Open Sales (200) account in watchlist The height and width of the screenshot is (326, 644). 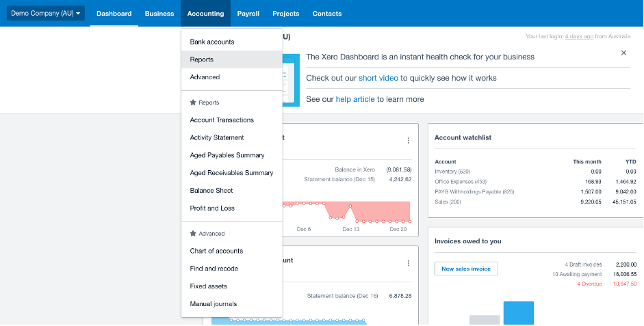(x=448, y=202)
